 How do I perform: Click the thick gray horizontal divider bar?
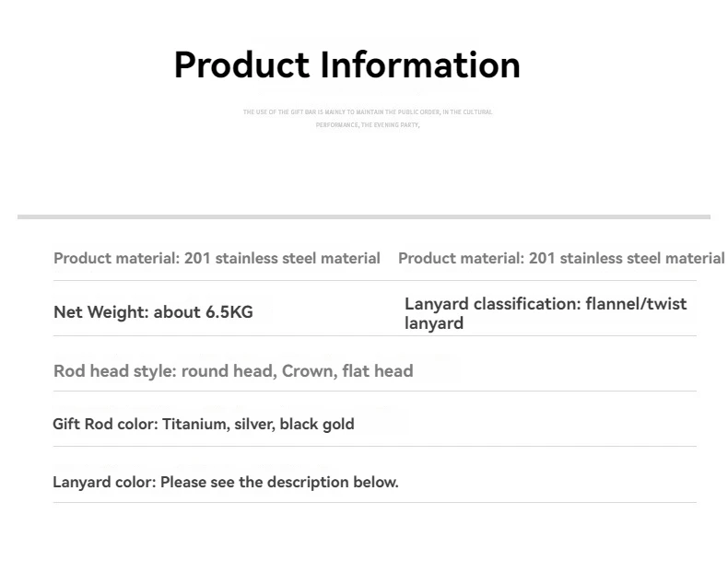[363, 216]
